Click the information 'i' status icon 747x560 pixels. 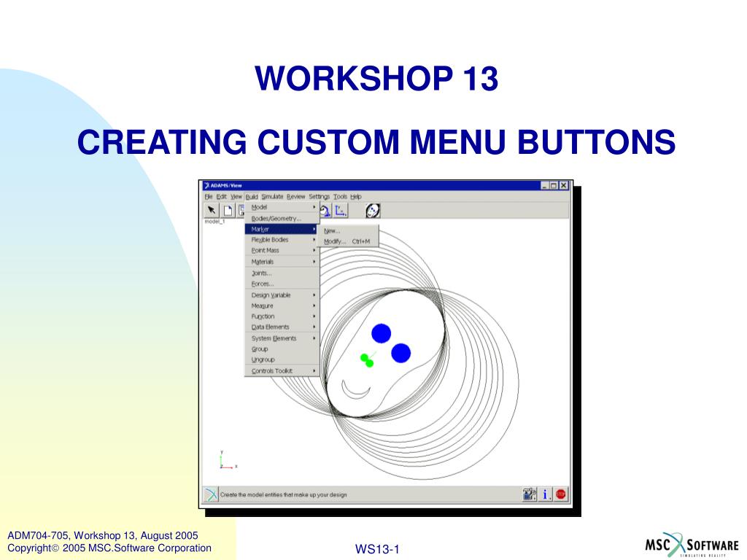tap(545, 495)
